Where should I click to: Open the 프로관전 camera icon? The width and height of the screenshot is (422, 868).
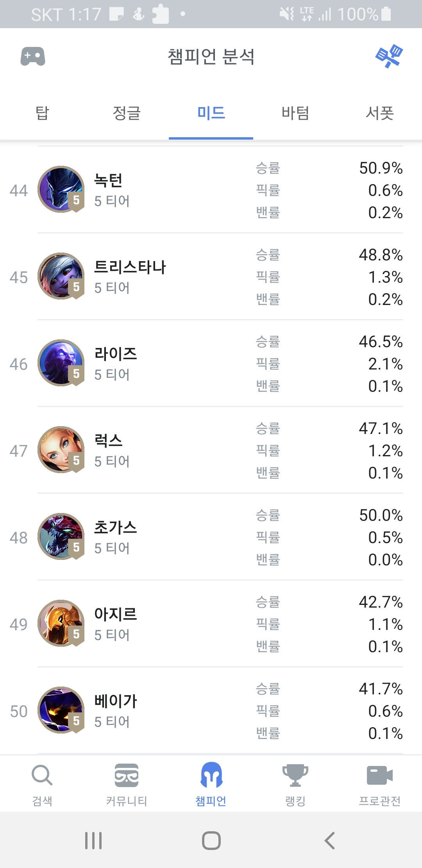coord(379,776)
